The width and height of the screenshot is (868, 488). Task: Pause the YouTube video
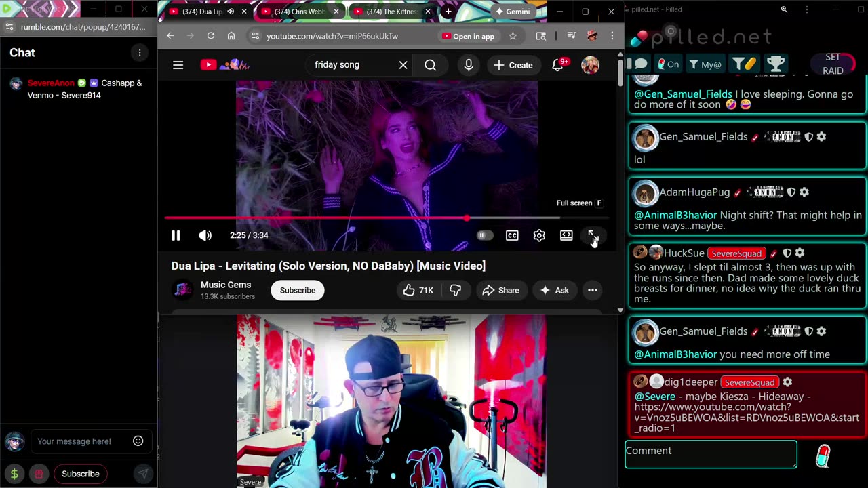(176, 235)
